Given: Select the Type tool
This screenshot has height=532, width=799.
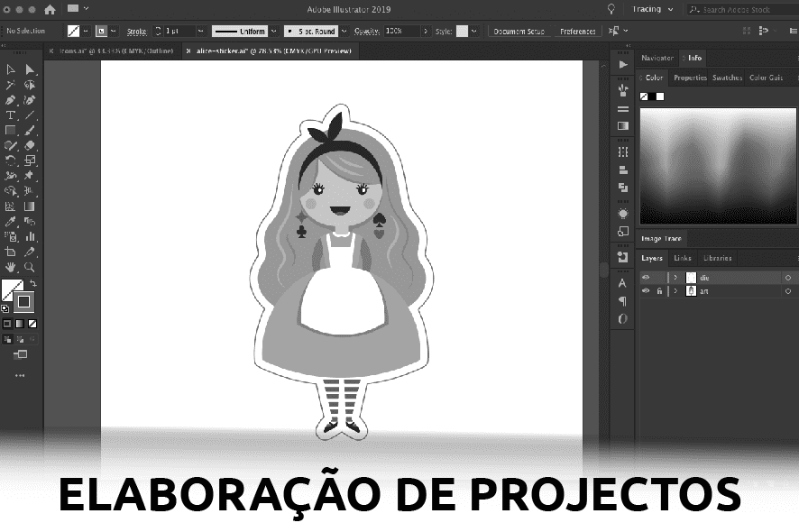Looking at the screenshot, I should tap(11, 115).
